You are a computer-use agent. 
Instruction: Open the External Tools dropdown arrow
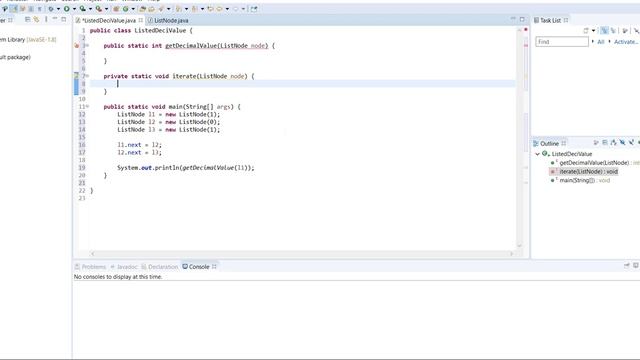[x=107, y=9]
